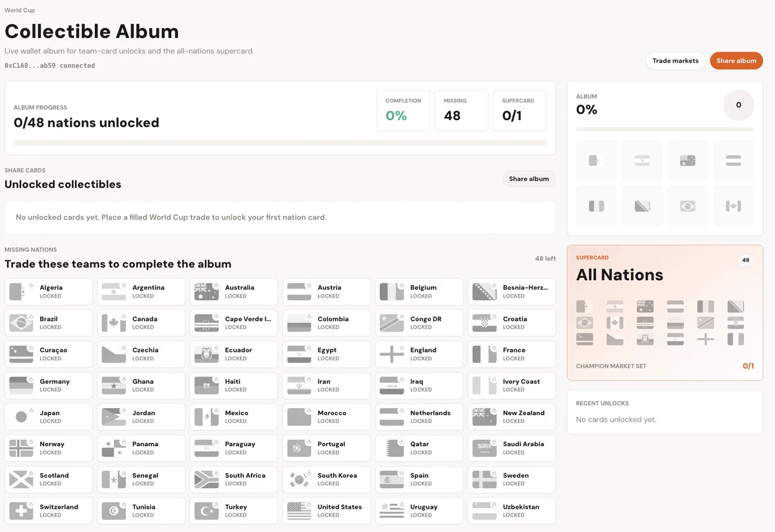Select the Tunisia card name
The image size is (775, 532).
point(143,507)
